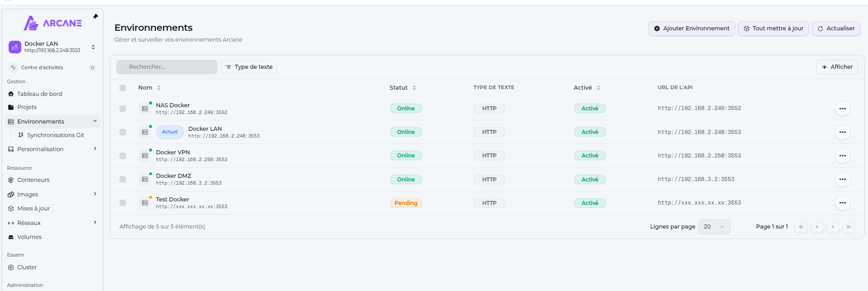Click Tout mettre à jour button

click(x=773, y=29)
